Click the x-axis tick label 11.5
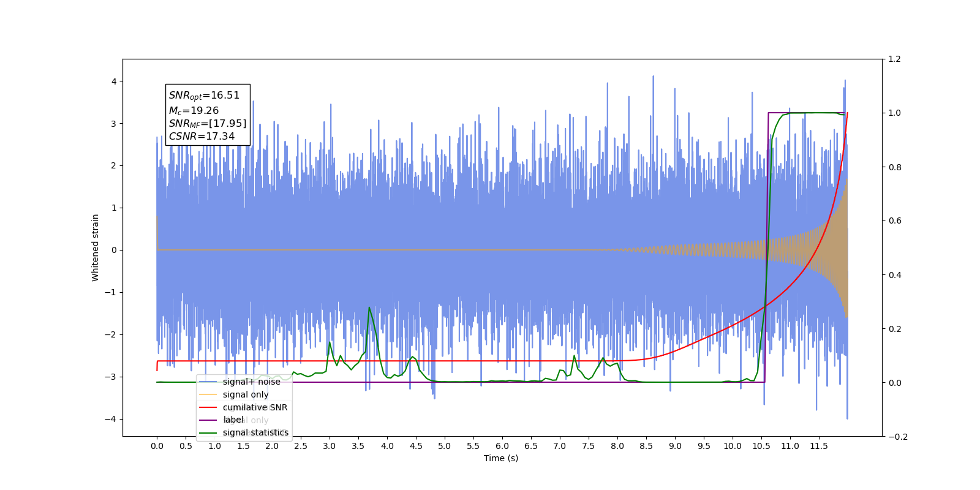Screen dimensions: 980x490 pos(819,446)
